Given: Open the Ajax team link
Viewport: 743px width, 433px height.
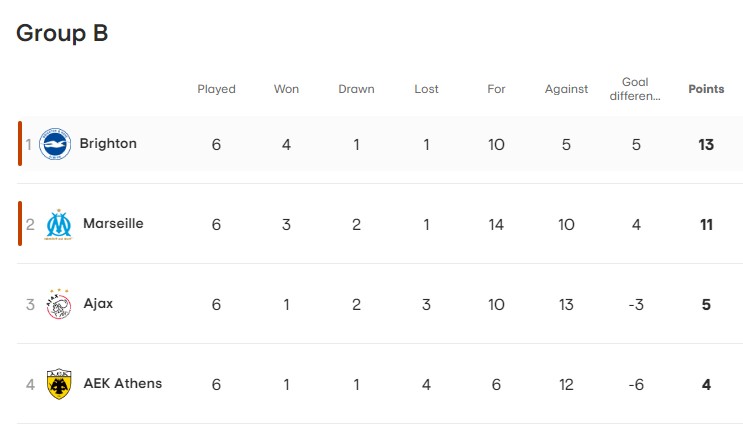Looking at the screenshot, I should 98,304.
